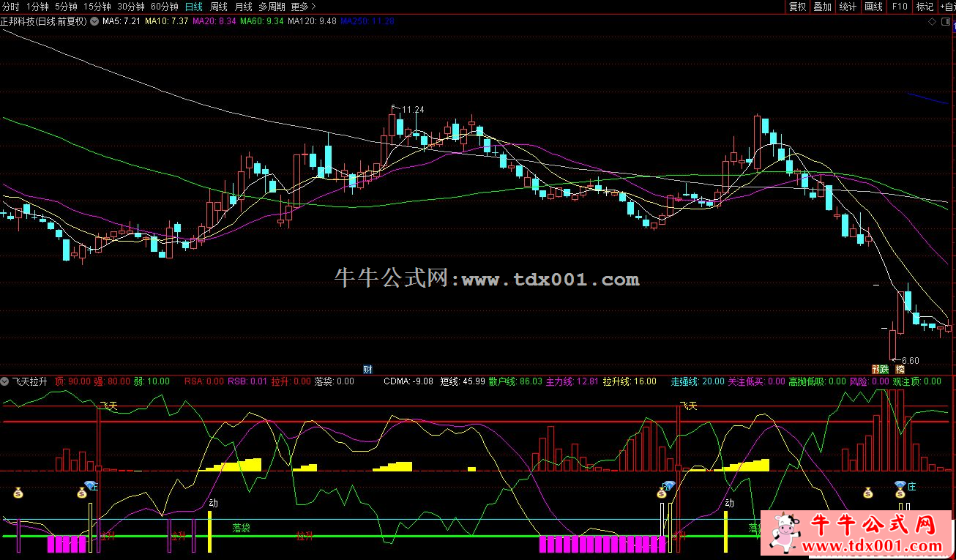Add stock with +自选 button
This screenshot has width=956, height=560.
[947, 7]
